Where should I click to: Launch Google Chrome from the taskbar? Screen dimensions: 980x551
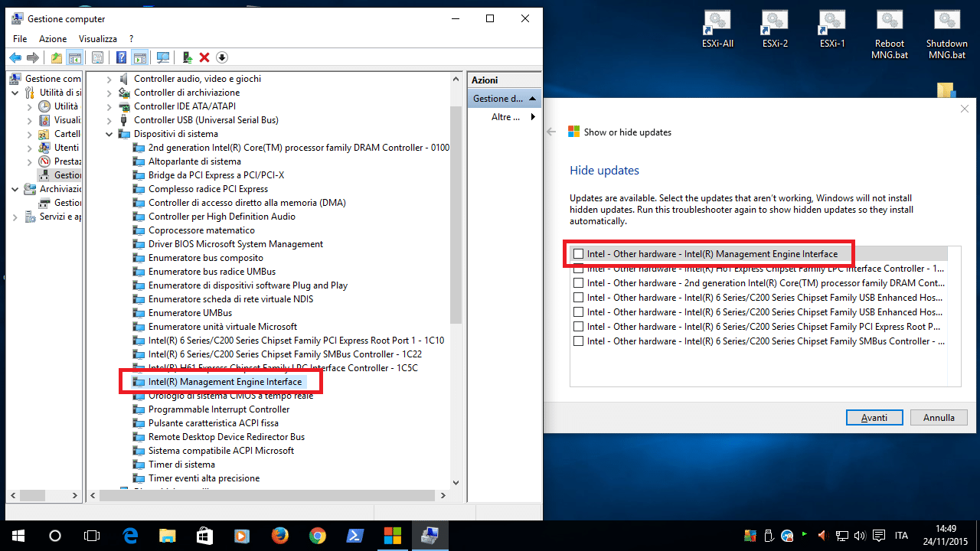[318, 535]
